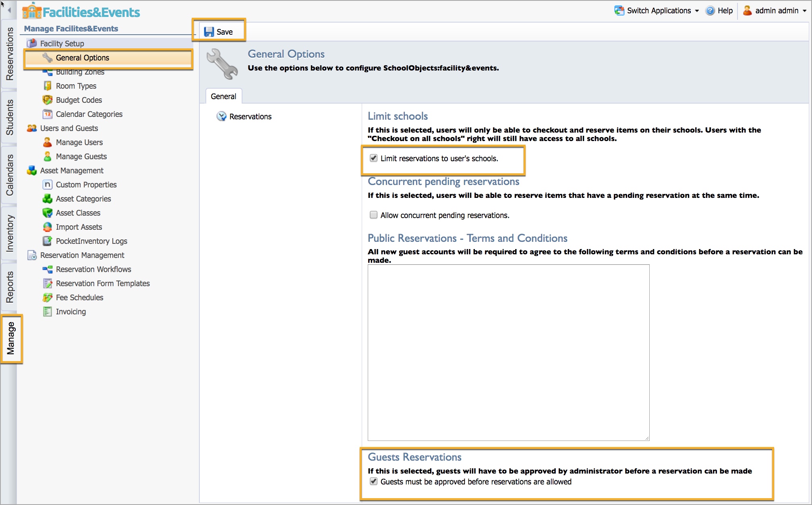Click the Save button label
This screenshot has height=505, width=812.
click(225, 32)
